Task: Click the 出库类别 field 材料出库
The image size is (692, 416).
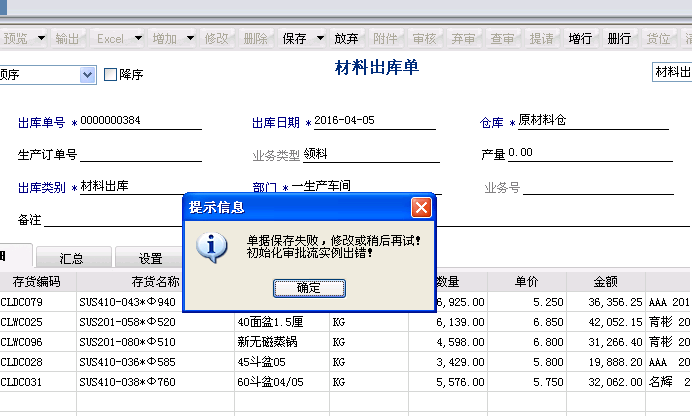Action: coord(132,186)
